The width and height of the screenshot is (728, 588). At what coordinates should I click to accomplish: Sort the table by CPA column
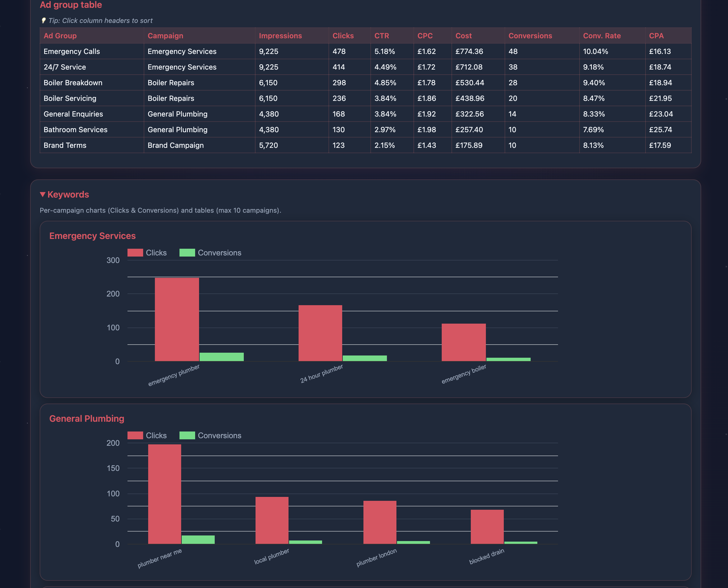656,35
